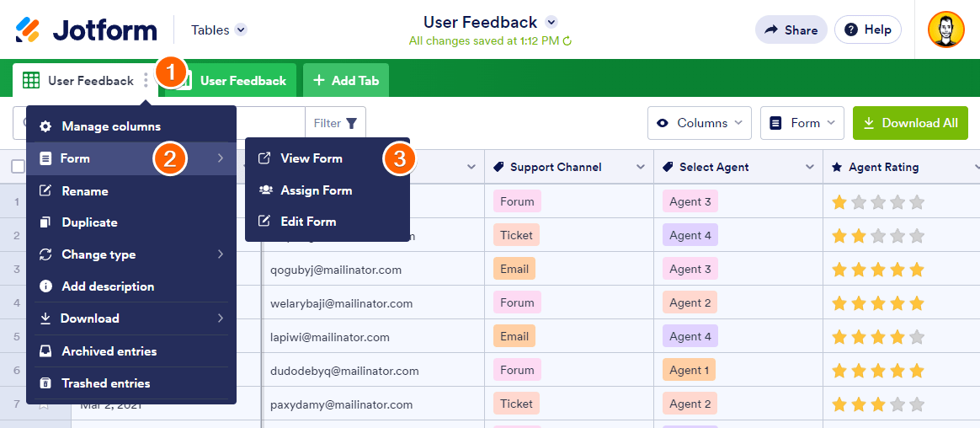Click the Share button
Viewport: 980px width, 428px height.
791,30
